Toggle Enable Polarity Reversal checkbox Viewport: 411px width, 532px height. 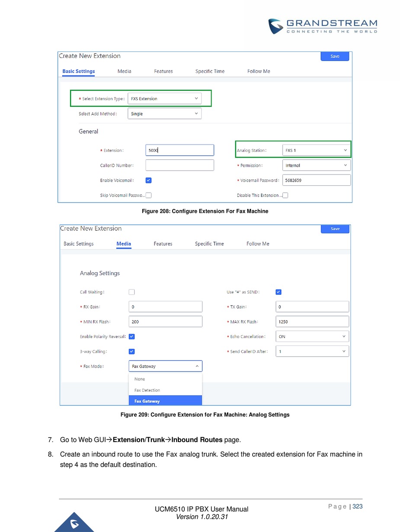click(x=132, y=336)
